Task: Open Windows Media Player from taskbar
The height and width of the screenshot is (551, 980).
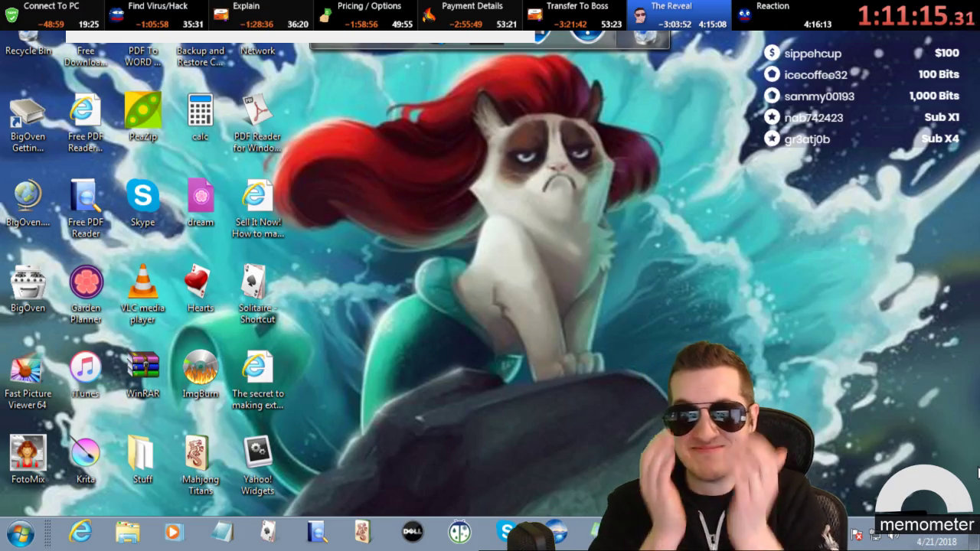Action: (x=175, y=532)
